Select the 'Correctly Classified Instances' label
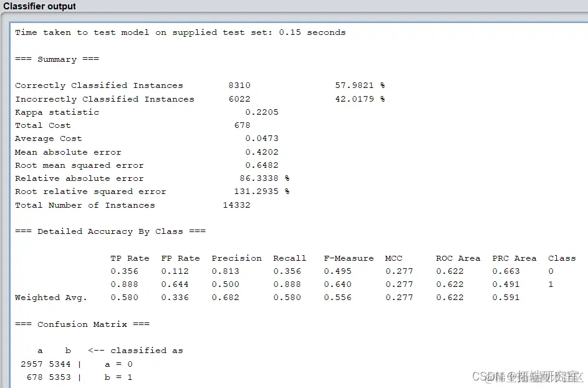 point(99,85)
